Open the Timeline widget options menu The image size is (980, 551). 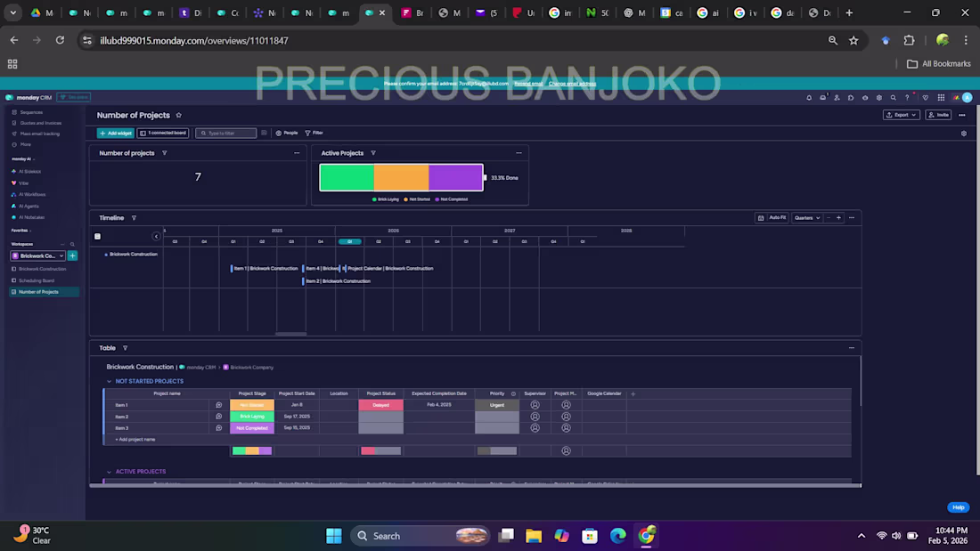click(x=851, y=218)
